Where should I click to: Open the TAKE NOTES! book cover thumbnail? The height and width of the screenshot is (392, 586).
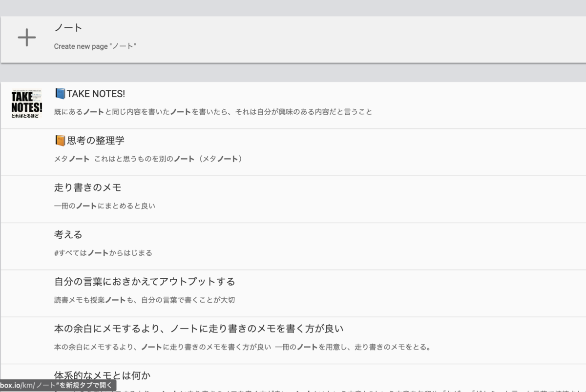pyautogui.click(x=27, y=103)
